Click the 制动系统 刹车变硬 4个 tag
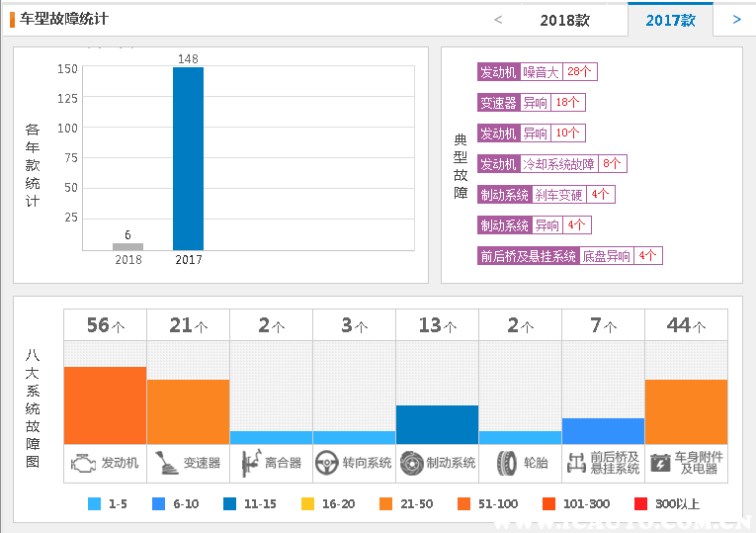The height and width of the screenshot is (533, 756). coord(546,195)
